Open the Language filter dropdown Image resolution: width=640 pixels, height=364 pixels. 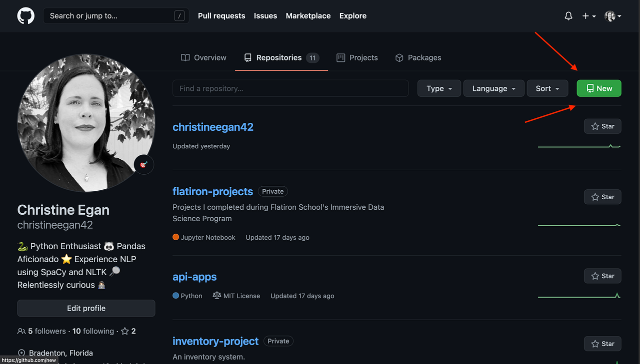click(x=493, y=88)
